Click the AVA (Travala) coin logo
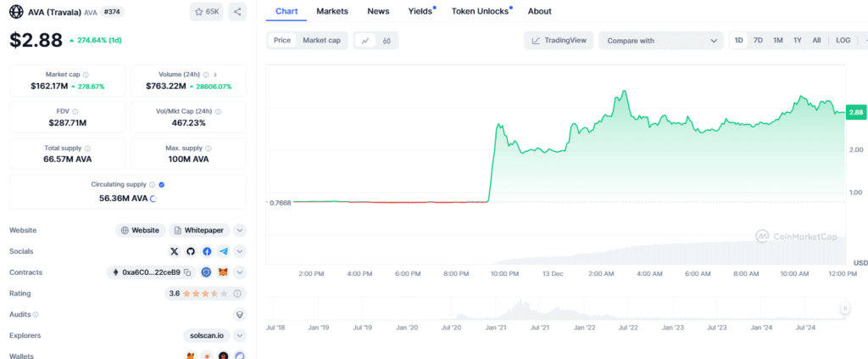Image resolution: width=868 pixels, height=359 pixels. click(17, 12)
